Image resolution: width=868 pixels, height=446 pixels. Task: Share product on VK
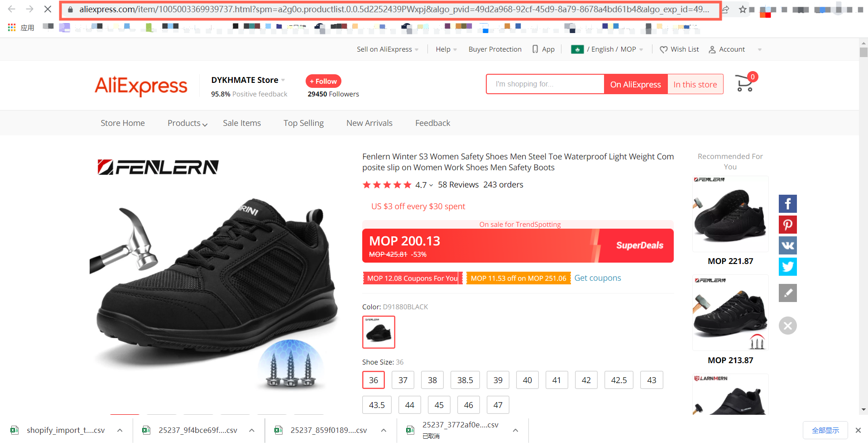pyautogui.click(x=788, y=245)
